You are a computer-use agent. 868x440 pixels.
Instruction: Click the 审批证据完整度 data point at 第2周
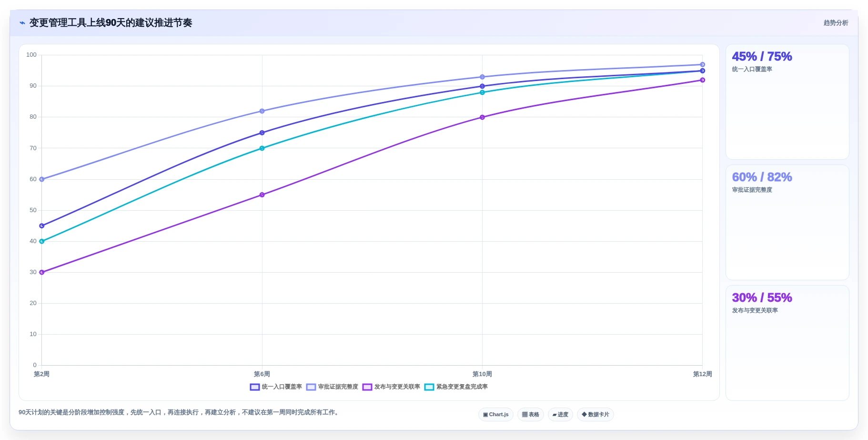tap(42, 179)
